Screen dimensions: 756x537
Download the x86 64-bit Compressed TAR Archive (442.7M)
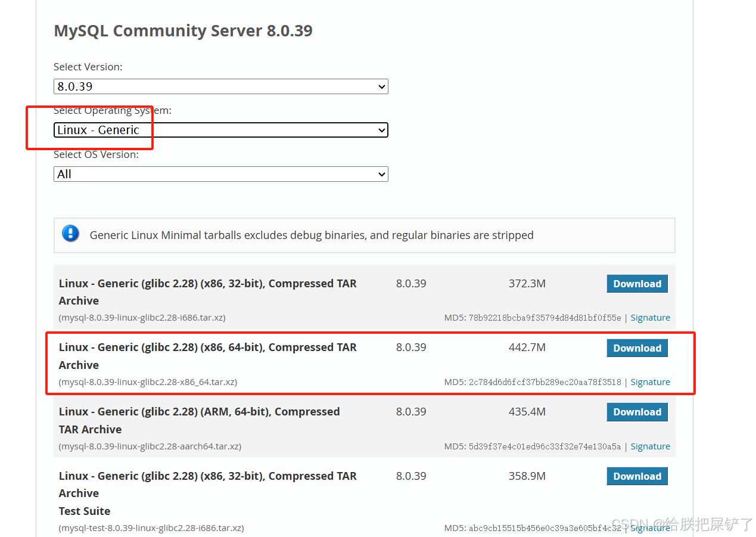click(x=637, y=348)
